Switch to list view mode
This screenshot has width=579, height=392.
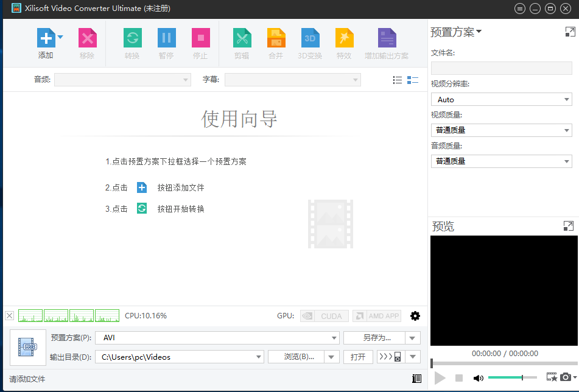(x=397, y=80)
